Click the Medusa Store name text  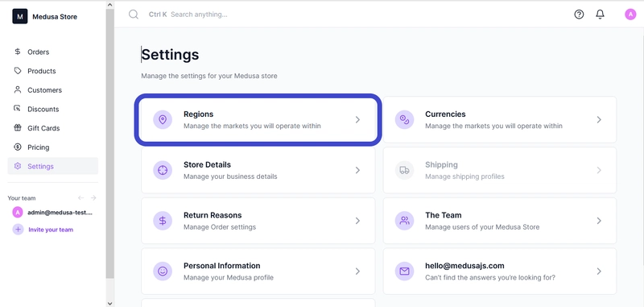55,17
